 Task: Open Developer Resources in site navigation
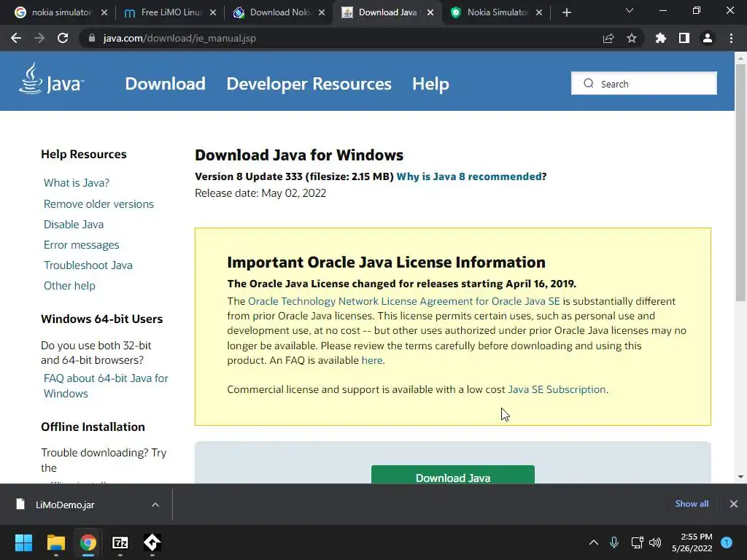click(x=309, y=84)
